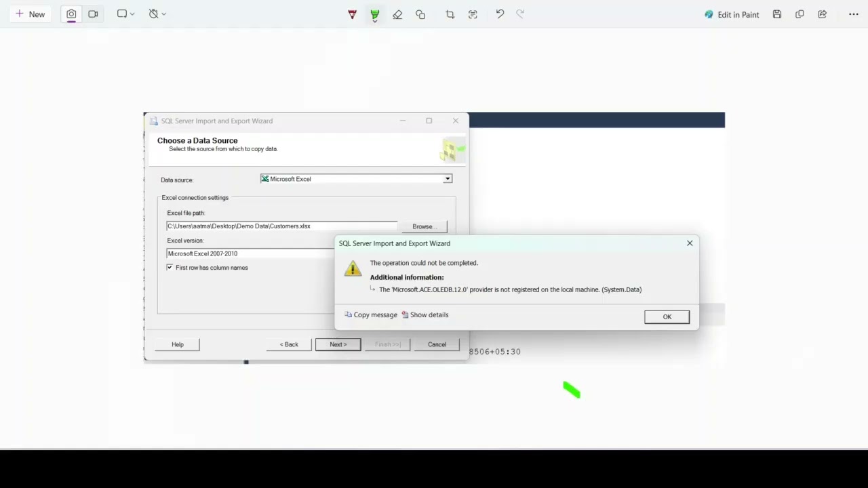This screenshot has width=868, height=488.
Task: Click the data source graphic icon in the wizard header
Action: pos(452,150)
